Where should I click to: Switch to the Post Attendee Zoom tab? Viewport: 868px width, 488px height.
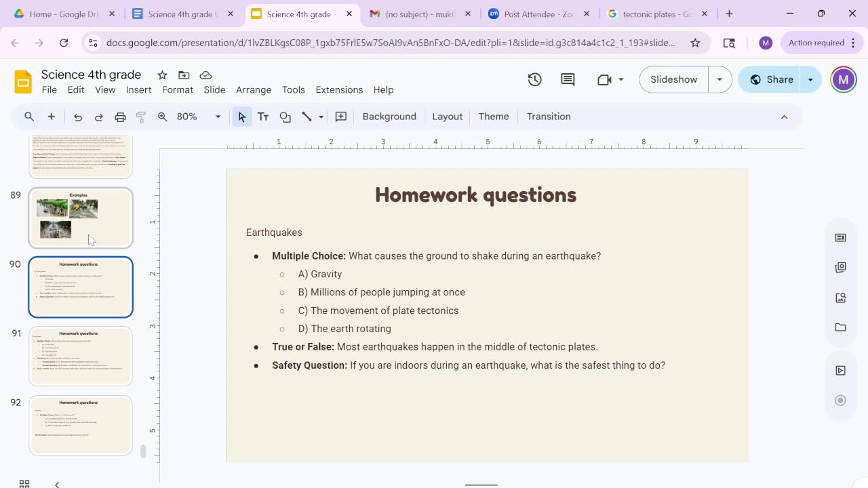[x=539, y=14]
